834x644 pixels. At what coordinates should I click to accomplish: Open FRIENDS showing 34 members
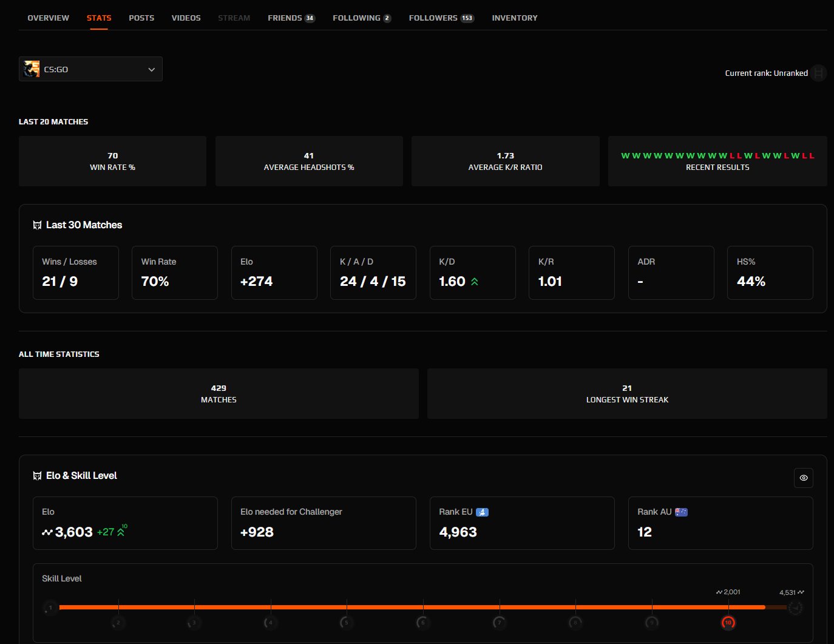pyautogui.click(x=291, y=18)
